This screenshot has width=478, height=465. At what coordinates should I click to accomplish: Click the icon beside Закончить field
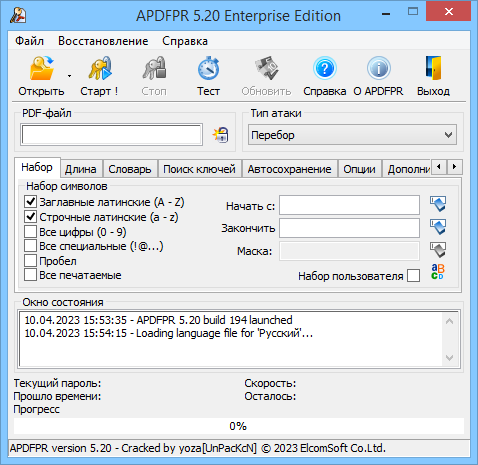click(x=438, y=227)
